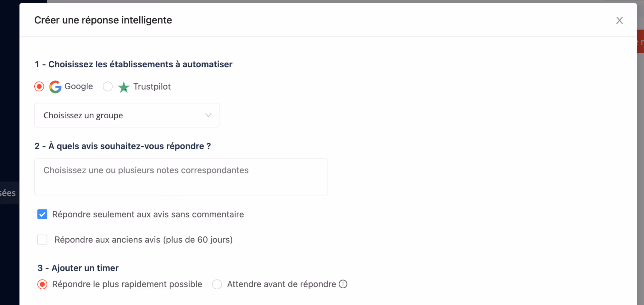
Task: Select the Google radio button
Action: 39,86
